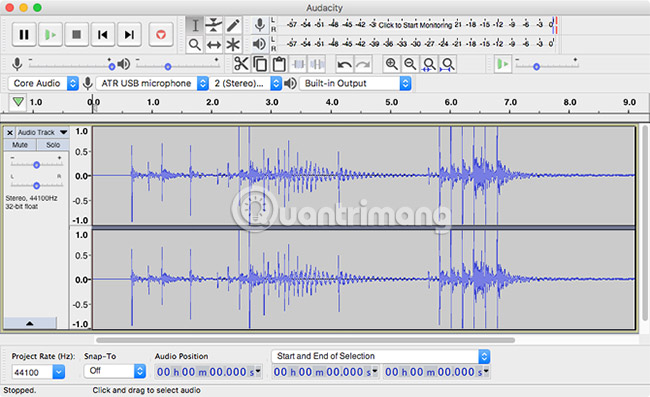Collapse the track with the up arrow

(x=30, y=323)
